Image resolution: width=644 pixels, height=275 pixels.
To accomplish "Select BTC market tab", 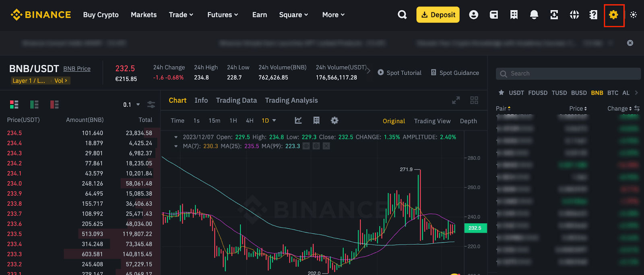I will tap(613, 93).
